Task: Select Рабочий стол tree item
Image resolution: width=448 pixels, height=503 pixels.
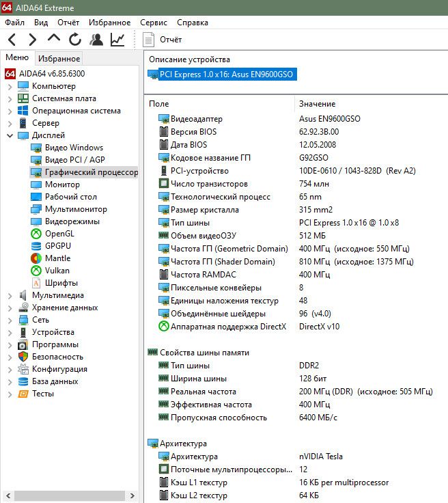Action: 71,197
